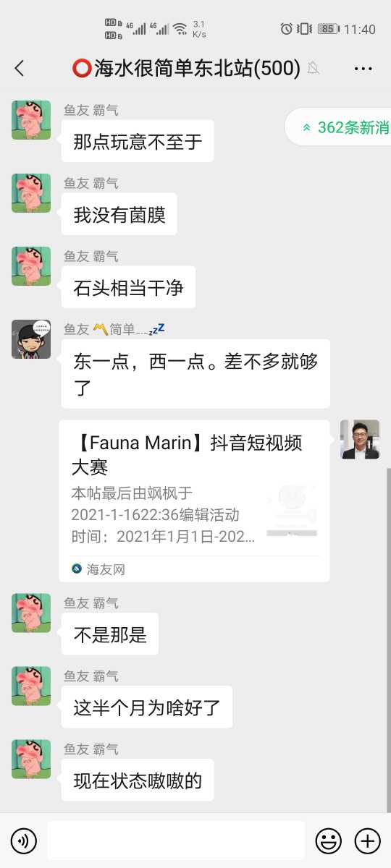This screenshot has width=391, height=868.
Task: Tap the suited man avatar on the right
Action: click(360, 439)
